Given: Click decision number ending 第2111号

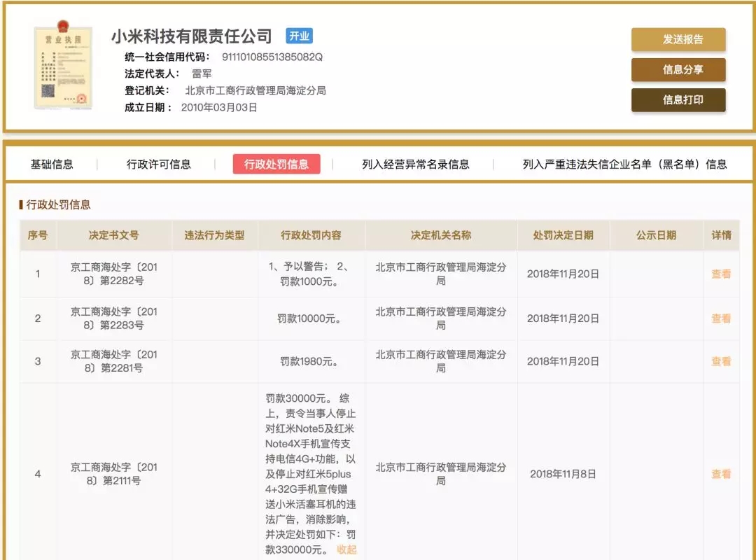Looking at the screenshot, I should (114, 474).
